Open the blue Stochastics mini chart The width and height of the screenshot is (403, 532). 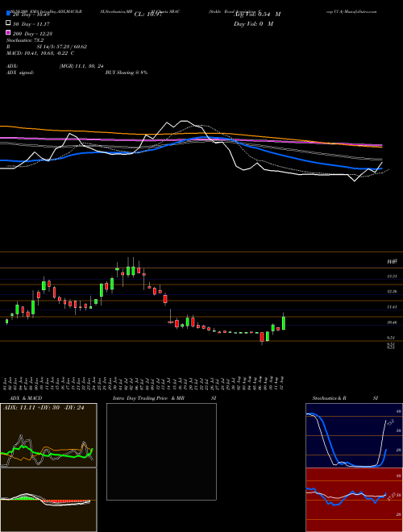pos(354,435)
